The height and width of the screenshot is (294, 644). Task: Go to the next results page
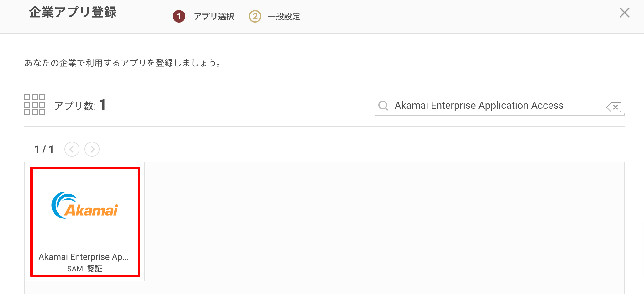pos(92,149)
